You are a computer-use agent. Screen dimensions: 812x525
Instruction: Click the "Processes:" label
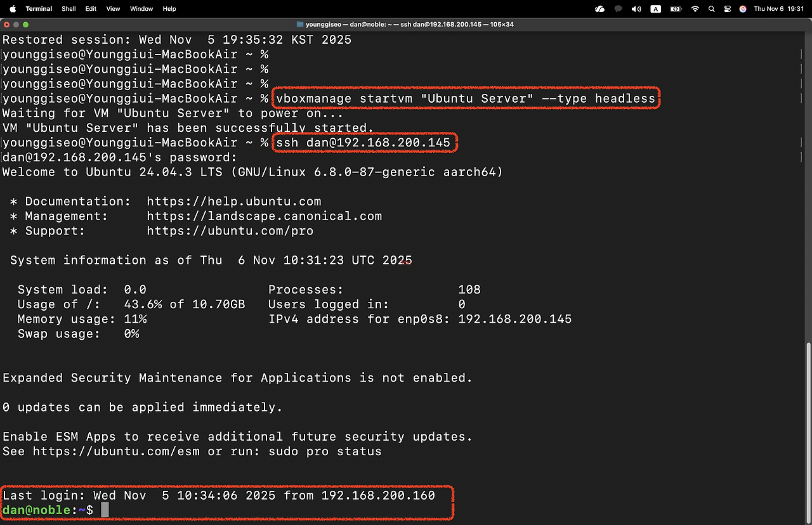(306, 290)
